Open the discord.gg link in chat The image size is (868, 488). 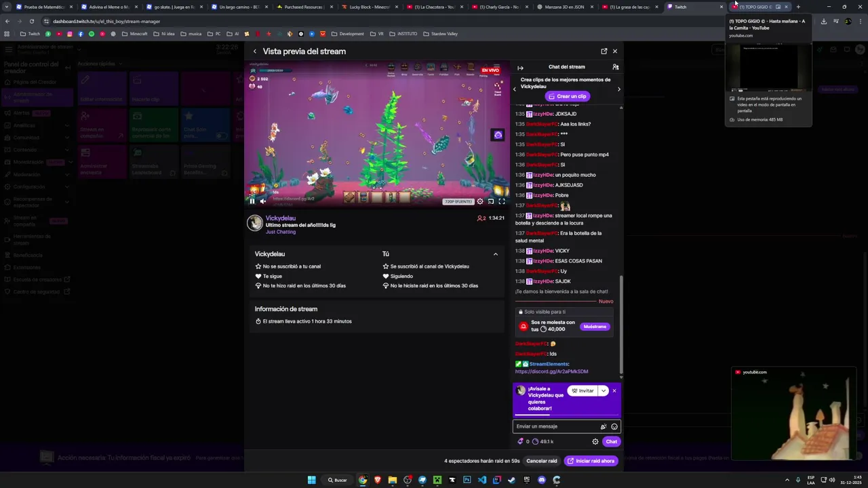[551, 371]
